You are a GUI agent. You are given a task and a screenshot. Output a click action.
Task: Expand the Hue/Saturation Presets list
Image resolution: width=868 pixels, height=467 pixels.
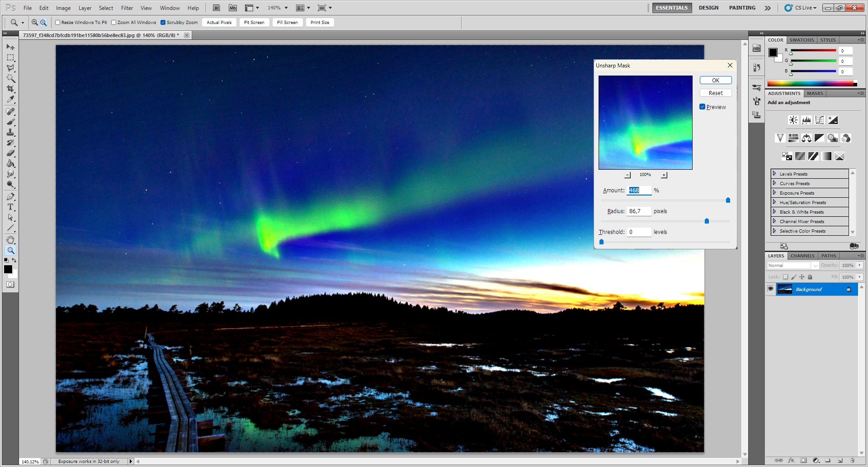click(x=774, y=202)
